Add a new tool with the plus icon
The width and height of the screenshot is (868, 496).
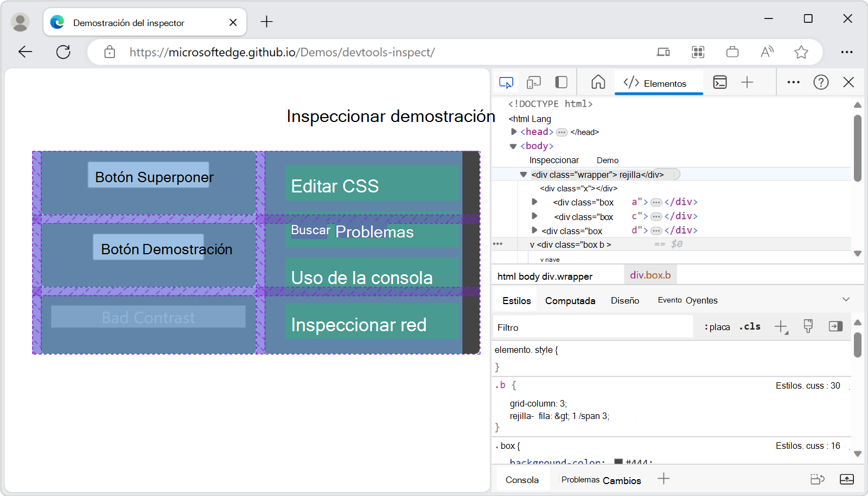click(747, 82)
